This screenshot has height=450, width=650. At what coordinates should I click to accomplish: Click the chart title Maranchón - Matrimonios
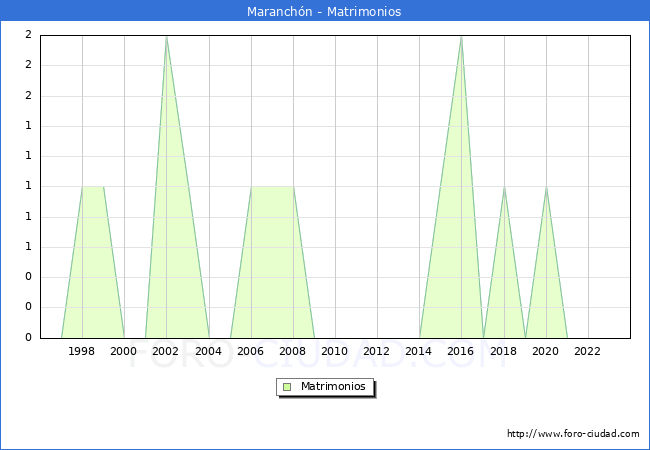point(324,12)
